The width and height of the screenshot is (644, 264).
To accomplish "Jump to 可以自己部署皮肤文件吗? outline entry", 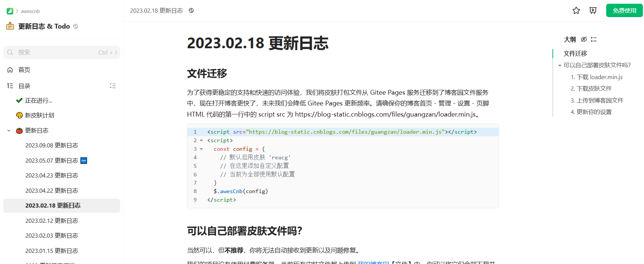I will tap(597, 65).
